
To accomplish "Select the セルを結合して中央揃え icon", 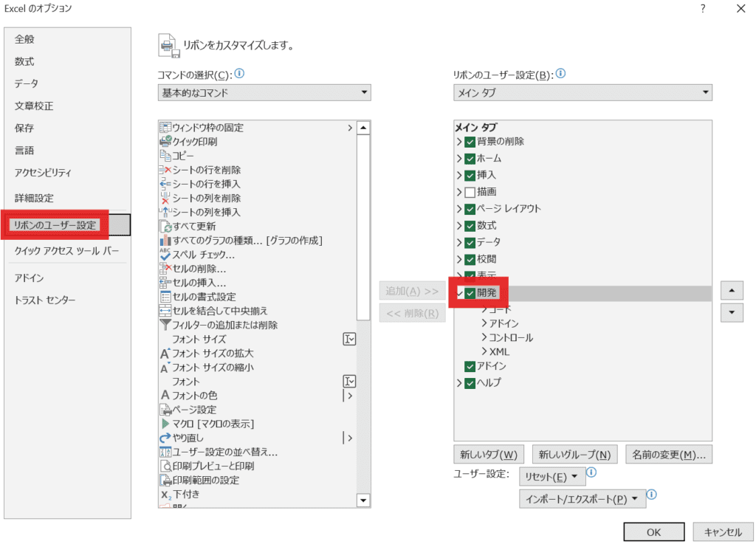I will point(165,311).
